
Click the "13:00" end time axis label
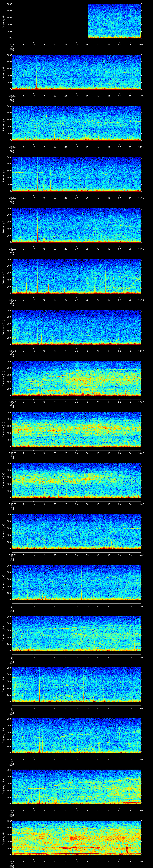pyautogui.click(x=141, y=197)
